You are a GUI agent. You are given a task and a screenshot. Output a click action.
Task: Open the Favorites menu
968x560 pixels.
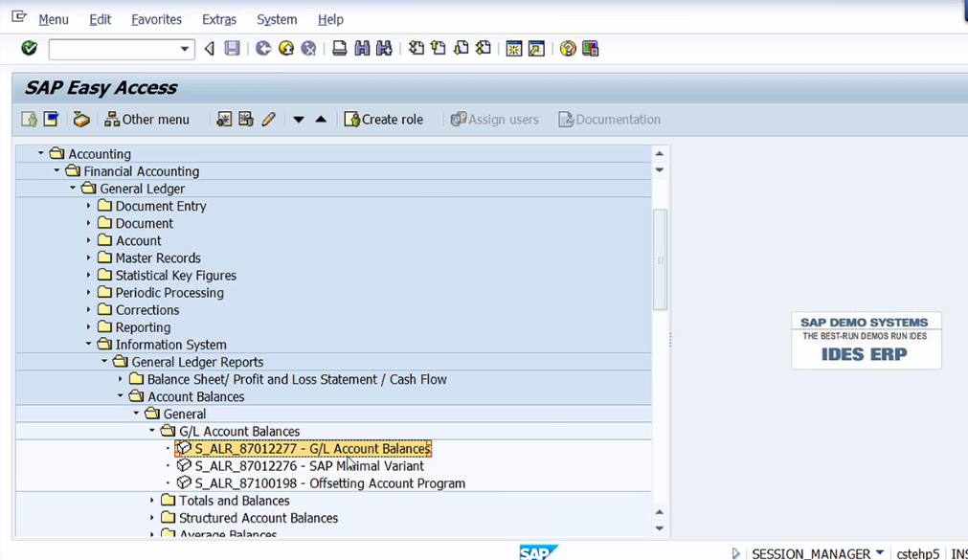(x=156, y=20)
